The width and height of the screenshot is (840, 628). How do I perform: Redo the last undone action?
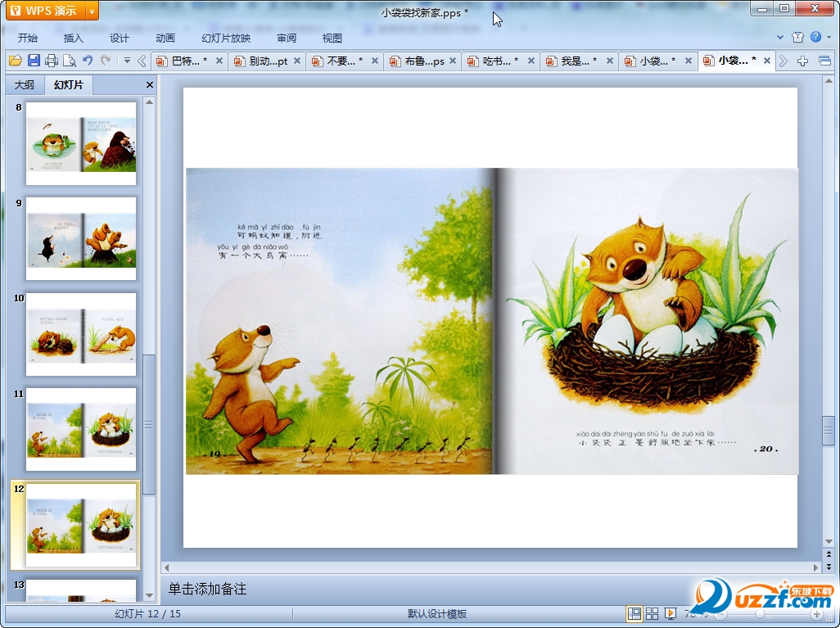[x=106, y=61]
